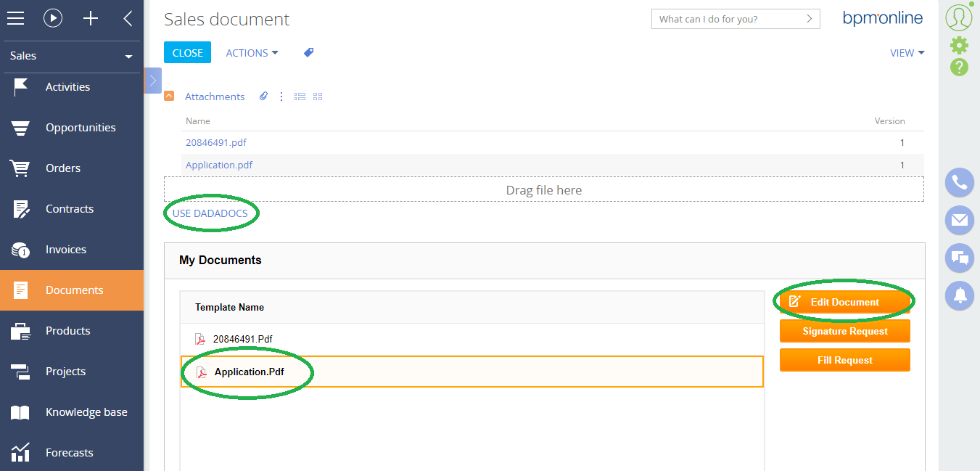The height and width of the screenshot is (471, 980).
Task: Click the My Documents heading
Action: [x=221, y=260]
